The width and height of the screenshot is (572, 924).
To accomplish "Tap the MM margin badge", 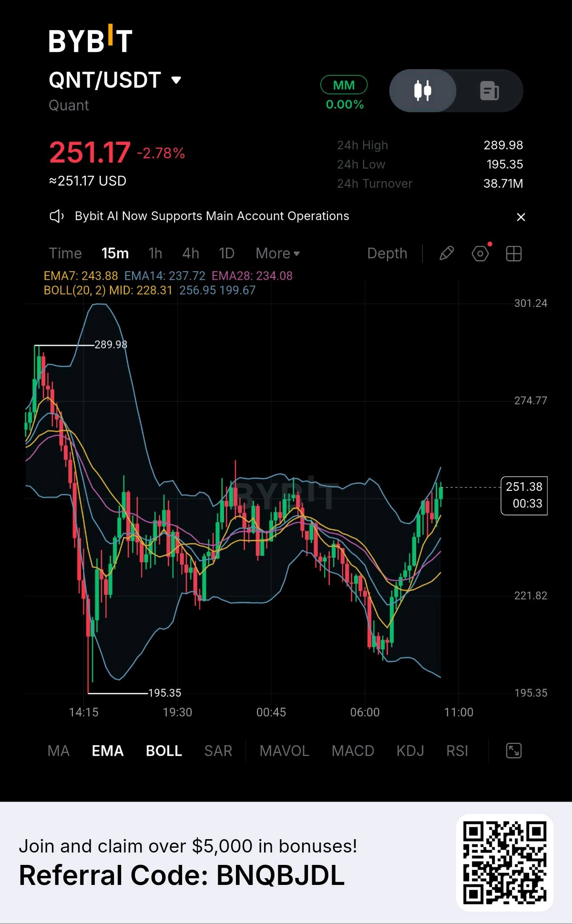I will pos(344,85).
